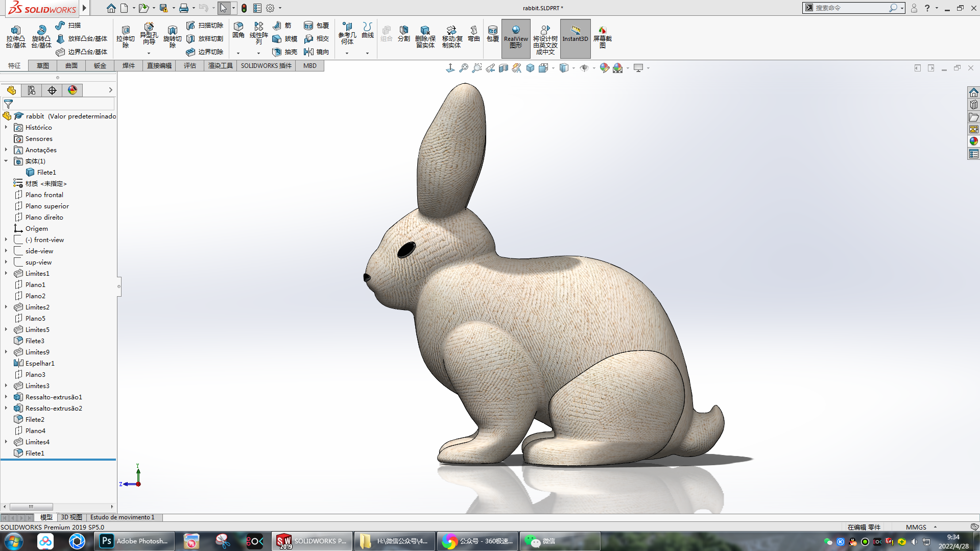The height and width of the screenshot is (551, 980).
Task: Click the rebuild traffic light icon
Action: tap(244, 8)
